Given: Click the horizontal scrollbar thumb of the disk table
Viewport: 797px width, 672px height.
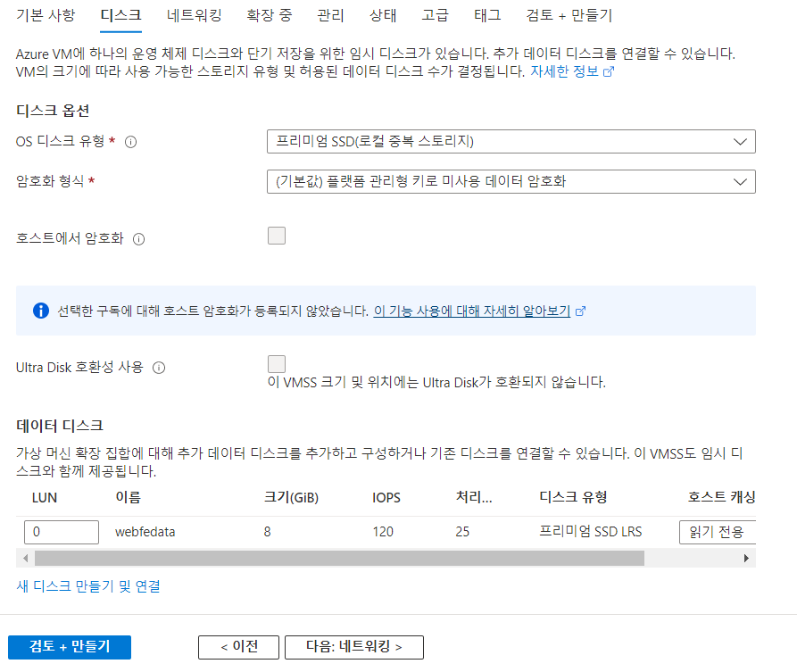Looking at the screenshot, I should click(339, 558).
